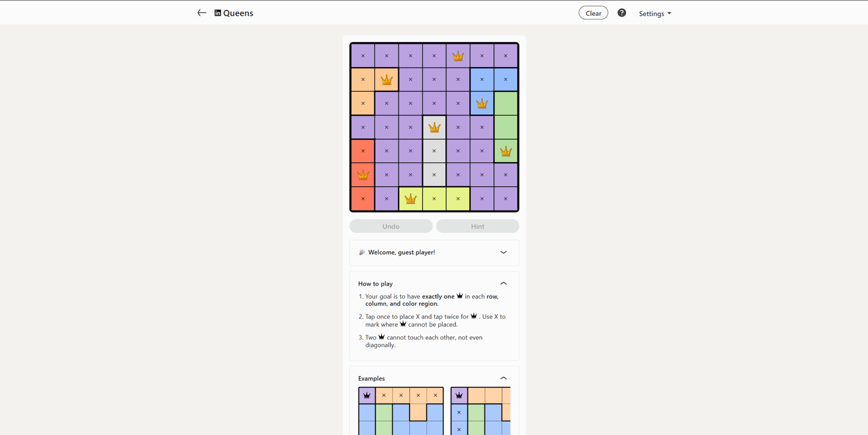The image size is (868, 435).
Task: Click the Clear button
Action: [x=593, y=13]
